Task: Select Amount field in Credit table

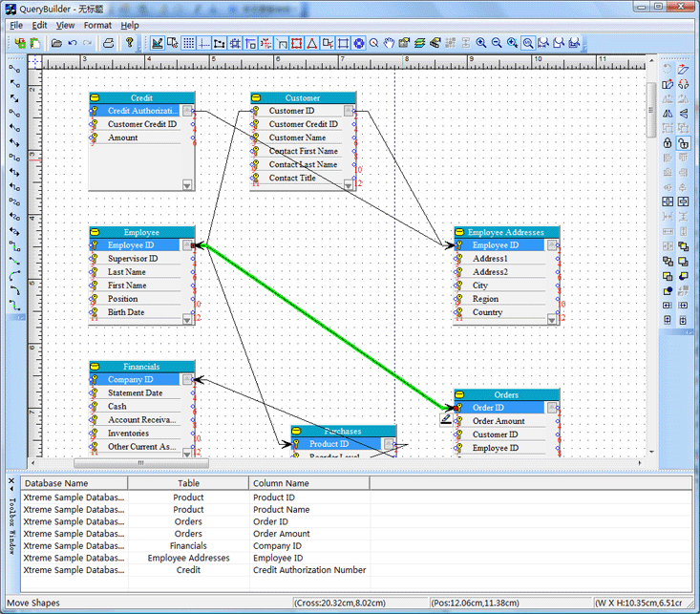Action: coord(123,138)
